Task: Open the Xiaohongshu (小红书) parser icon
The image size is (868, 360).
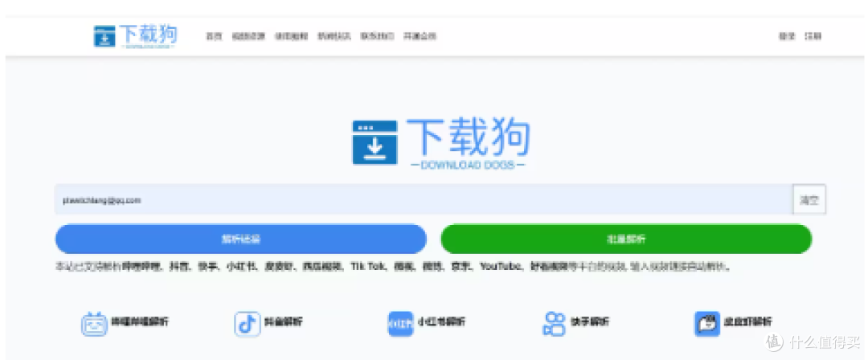Action: pyautogui.click(x=400, y=324)
